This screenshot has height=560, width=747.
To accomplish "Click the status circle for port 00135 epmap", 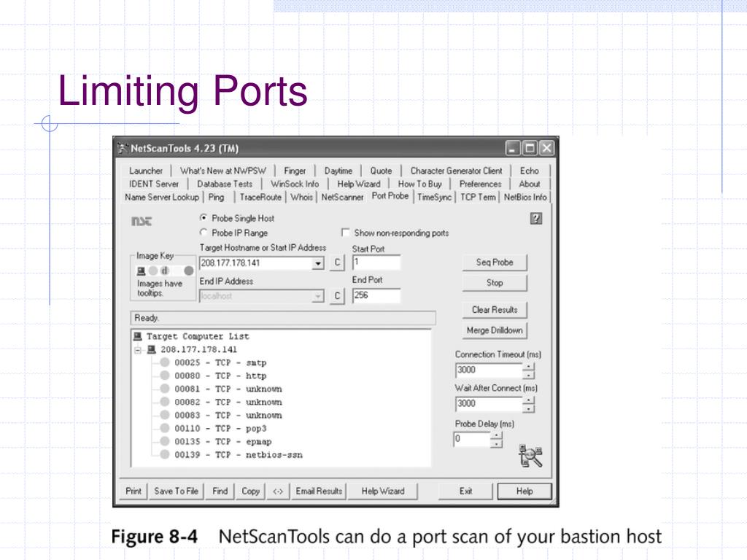I will coord(165,441).
